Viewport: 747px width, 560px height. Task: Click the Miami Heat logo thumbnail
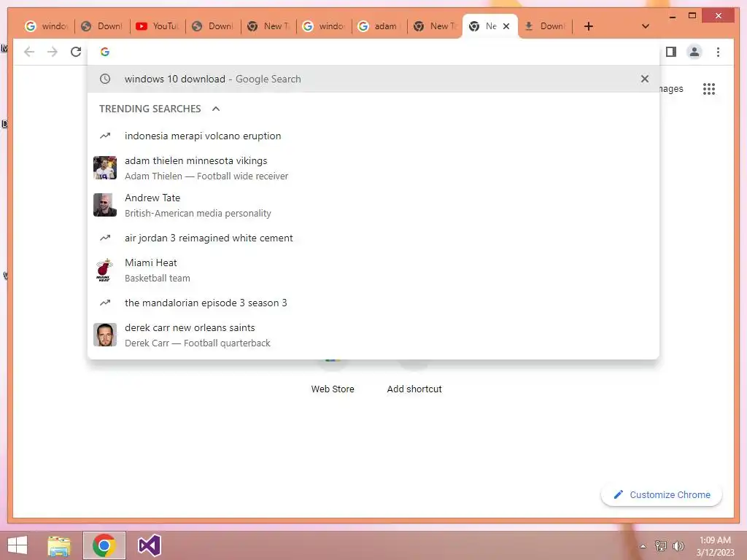[105, 270]
